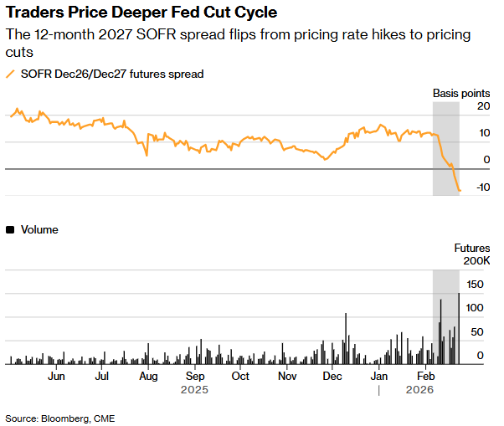Toggle the "Volume" legend label

point(39,229)
